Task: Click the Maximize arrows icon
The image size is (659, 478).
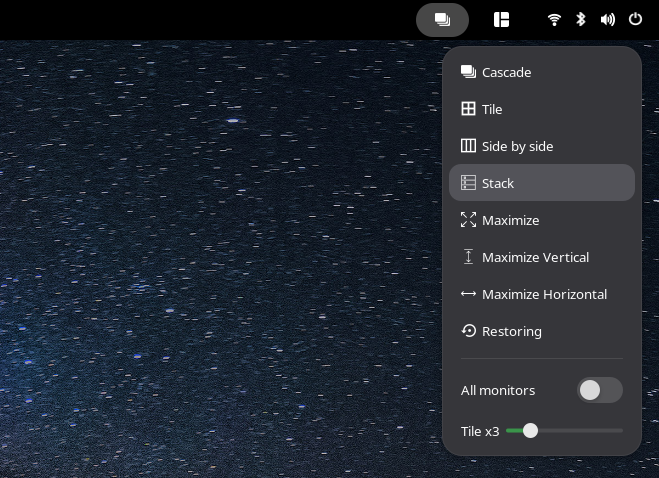Action: tap(468, 220)
